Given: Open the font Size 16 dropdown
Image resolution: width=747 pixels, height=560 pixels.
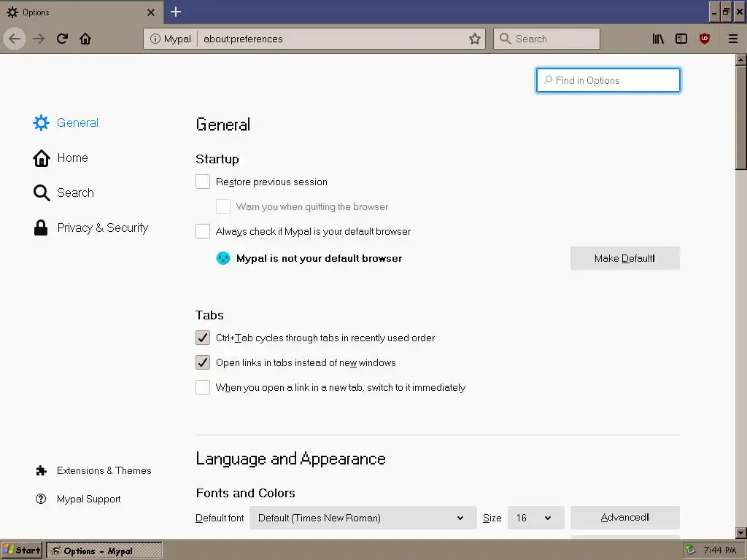Looking at the screenshot, I should point(535,518).
